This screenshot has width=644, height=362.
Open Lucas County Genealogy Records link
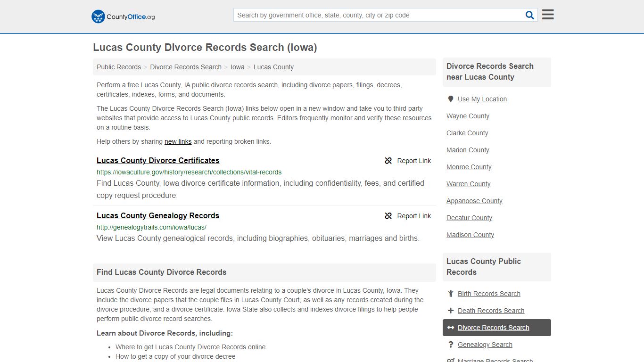click(158, 215)
